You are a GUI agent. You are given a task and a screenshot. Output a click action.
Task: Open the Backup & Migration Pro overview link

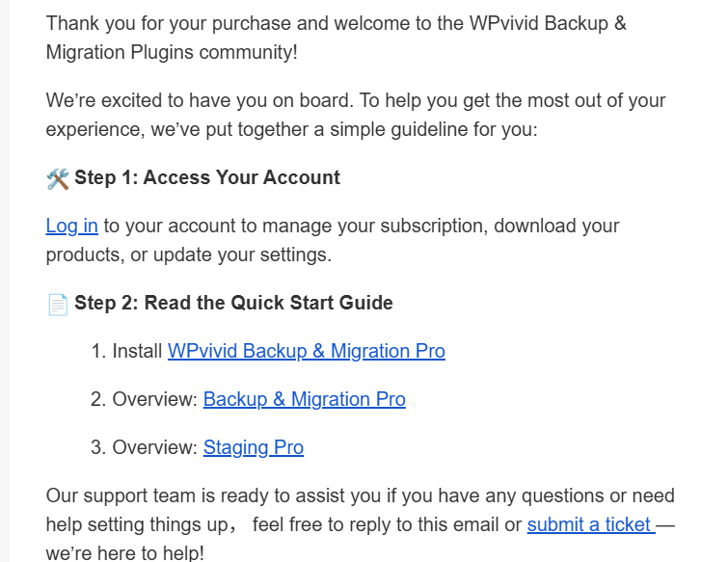tap(304, 400)
